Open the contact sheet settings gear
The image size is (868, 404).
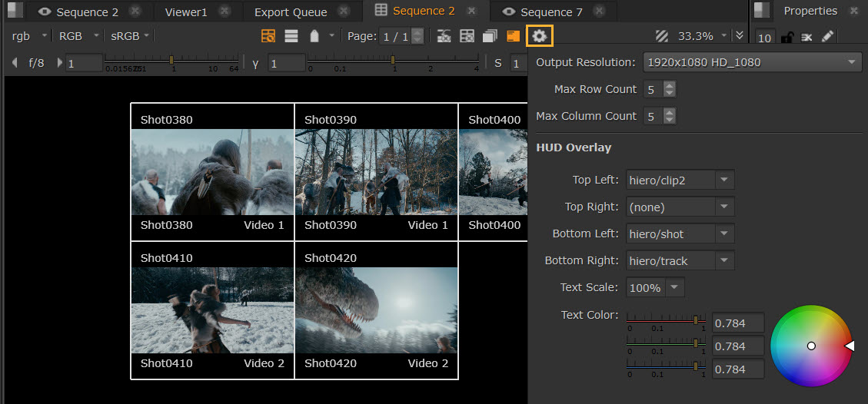coord(539,36)
